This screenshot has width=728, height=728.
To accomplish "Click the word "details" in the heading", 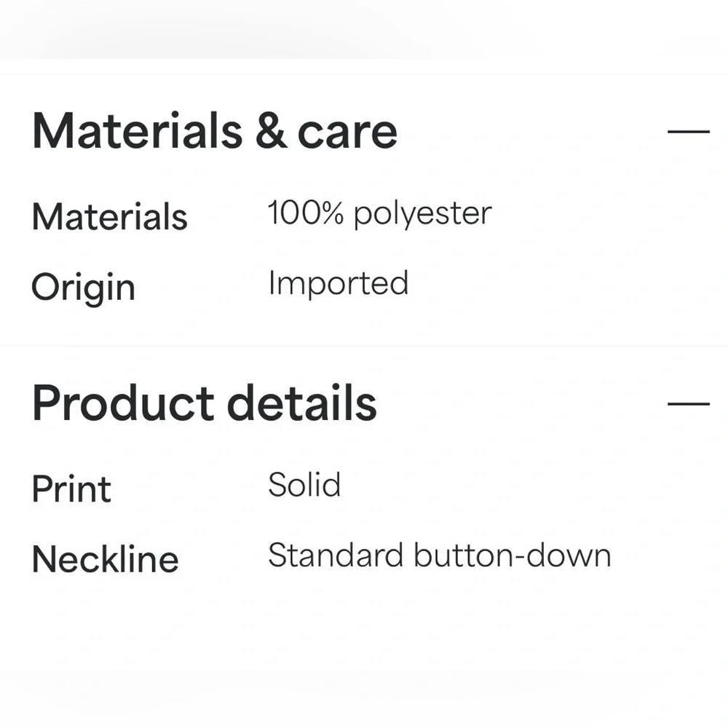I will pos(302,403).
